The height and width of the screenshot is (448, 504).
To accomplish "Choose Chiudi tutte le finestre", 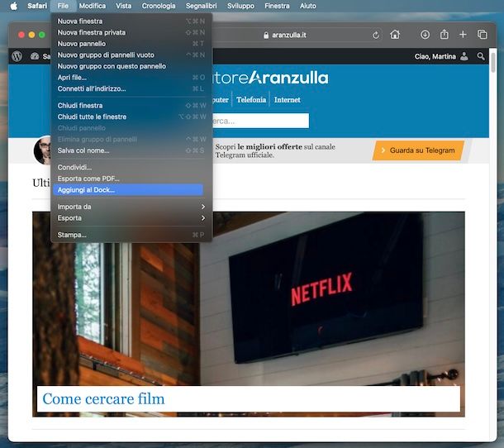I will [x=131, y=117].
